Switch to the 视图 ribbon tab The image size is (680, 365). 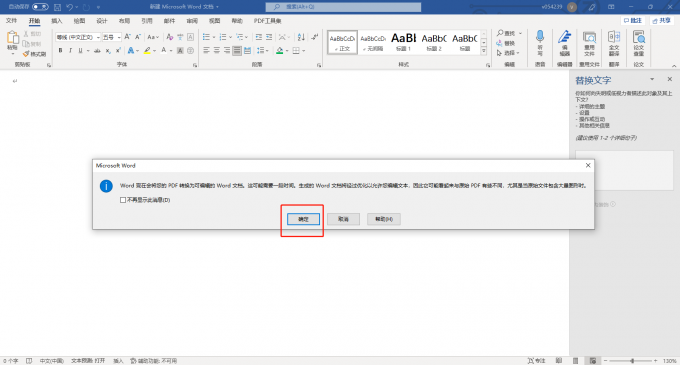(x=214, y=21)
